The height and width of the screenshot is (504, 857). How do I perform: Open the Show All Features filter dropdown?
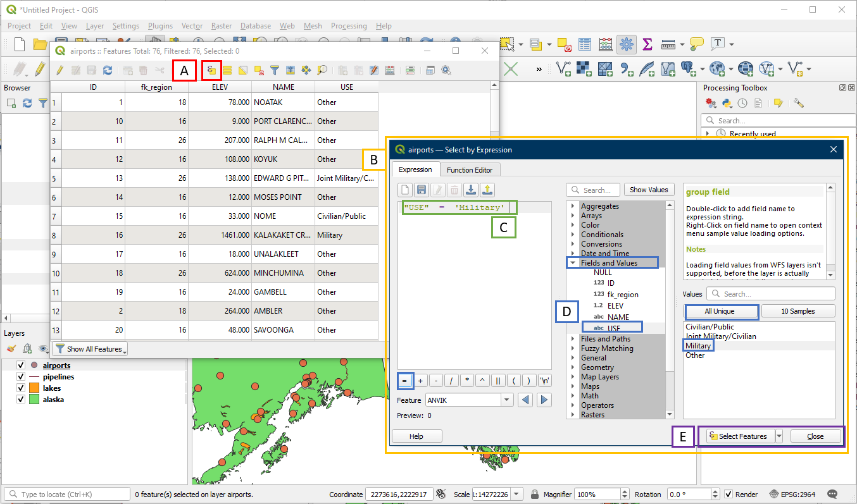click(90, 349)
